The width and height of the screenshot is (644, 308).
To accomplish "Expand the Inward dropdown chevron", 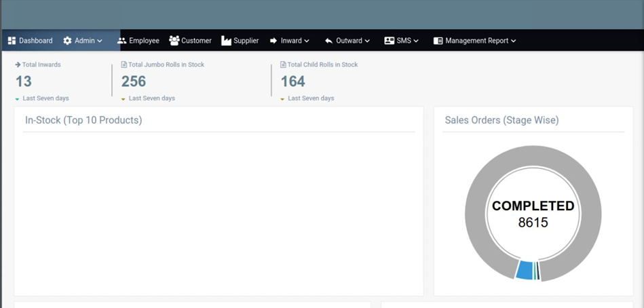I will (307, 41).
